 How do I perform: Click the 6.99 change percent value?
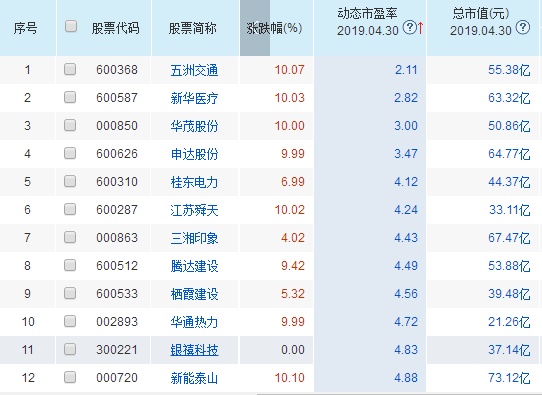pyautogui.click(x=293, y=182)
